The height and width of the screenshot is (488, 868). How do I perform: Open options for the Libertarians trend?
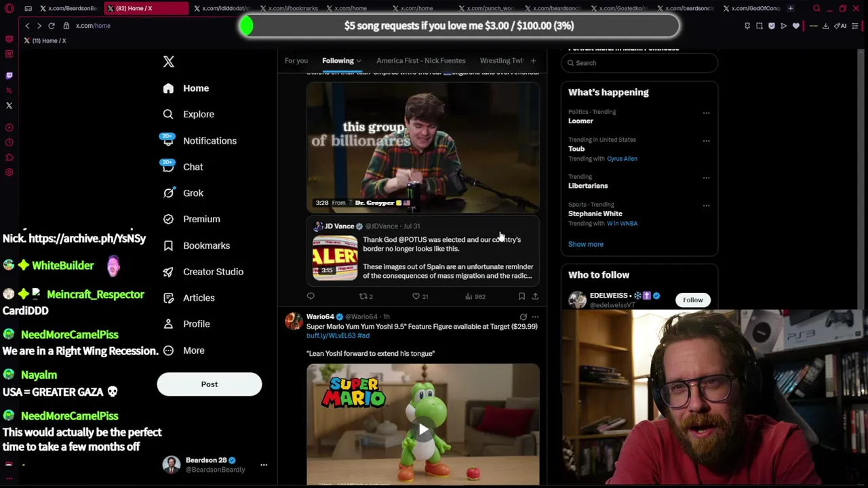pyautogui.click(x=706, y=178)
